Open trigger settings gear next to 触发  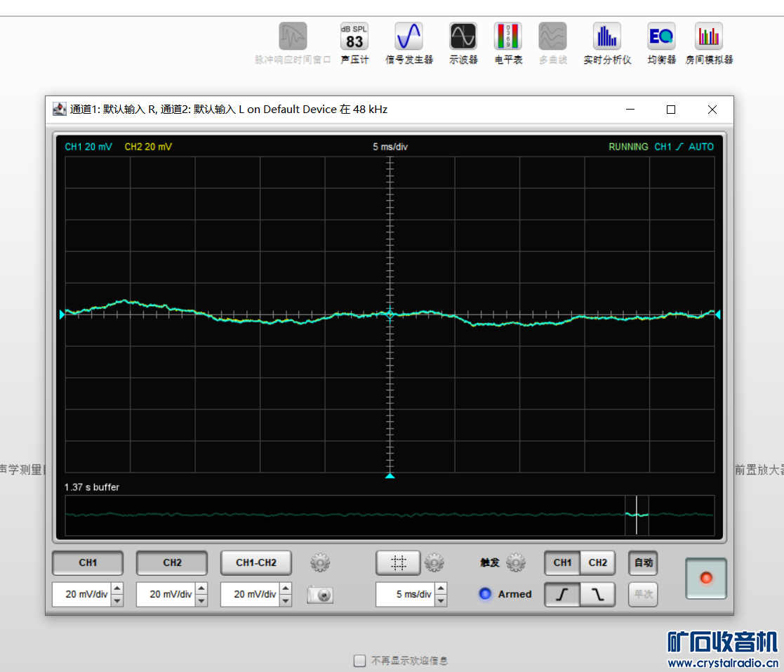click(x=516, y=562)
